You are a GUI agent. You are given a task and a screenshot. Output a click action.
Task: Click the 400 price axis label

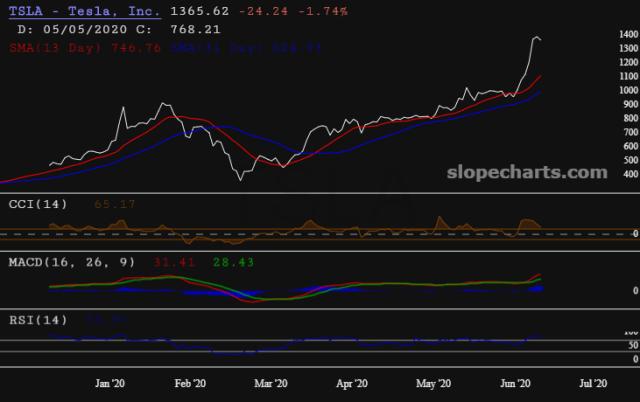tap(631, 174)
